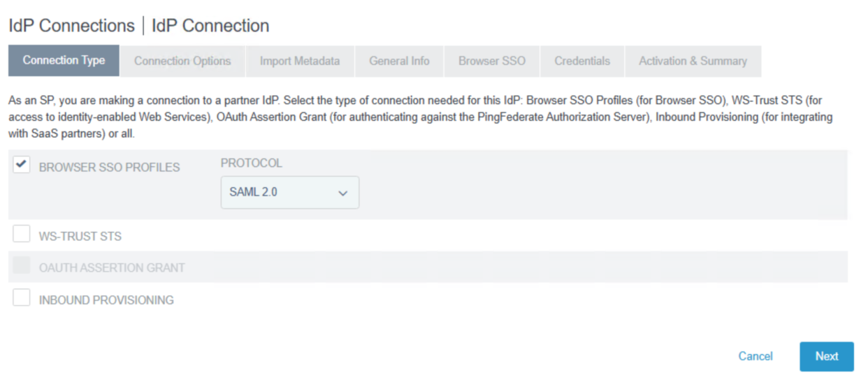Viewport: 868px width, 380px height.
Task: Open the Connection Options tab
Action: click(x=182, y=61)
